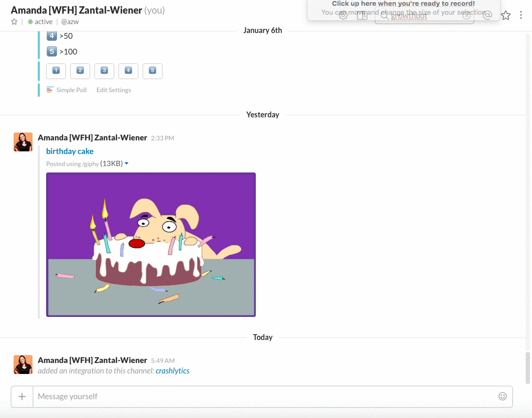Open the three-dot more menu
This screenshot has width=532, height=418.
(521, 16)
